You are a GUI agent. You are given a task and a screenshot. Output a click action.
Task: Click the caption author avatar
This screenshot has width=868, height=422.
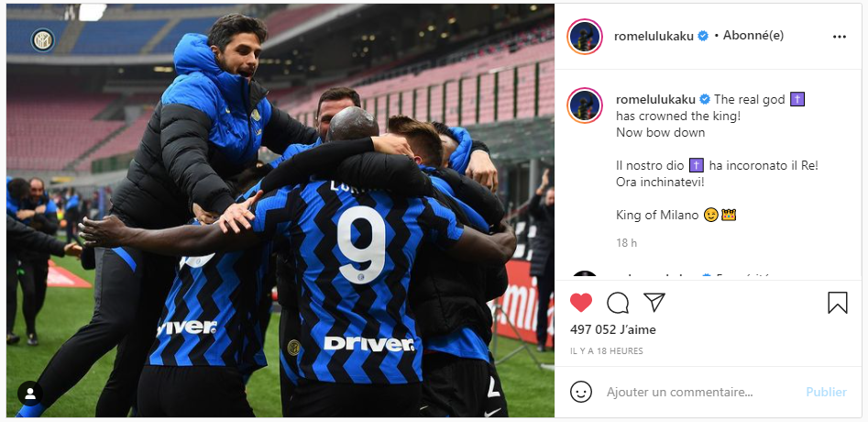(585, 105)
